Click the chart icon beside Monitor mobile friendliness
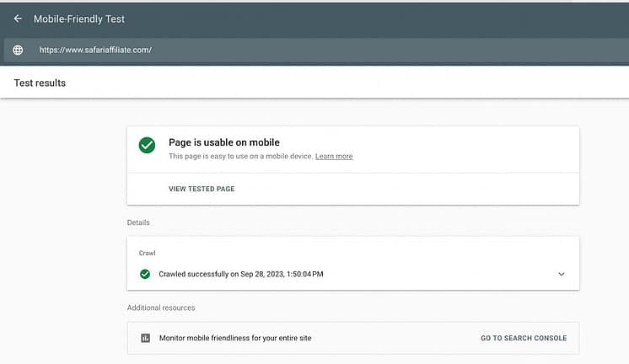629x364 pixels. pyautogui.click(x=145, y=338)
